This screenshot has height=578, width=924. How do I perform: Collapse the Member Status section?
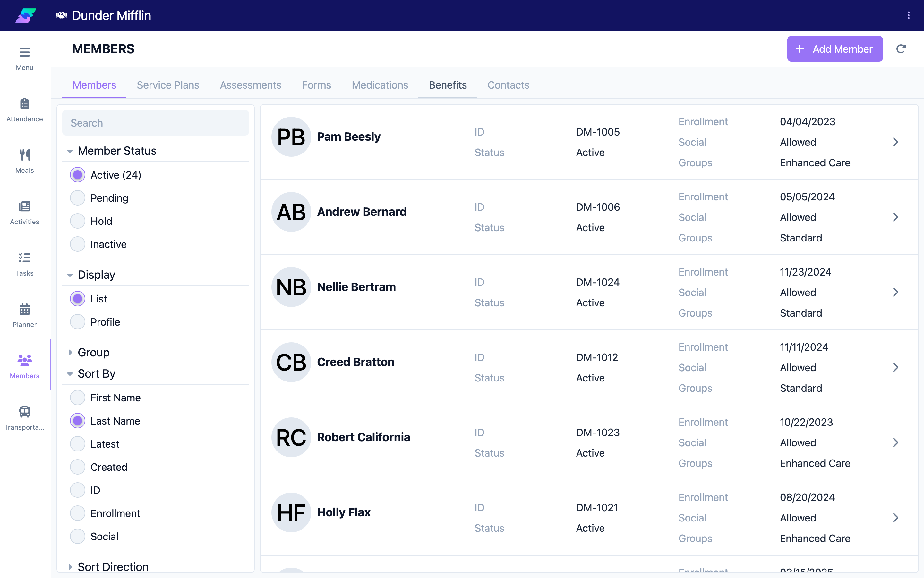(155, 151)
